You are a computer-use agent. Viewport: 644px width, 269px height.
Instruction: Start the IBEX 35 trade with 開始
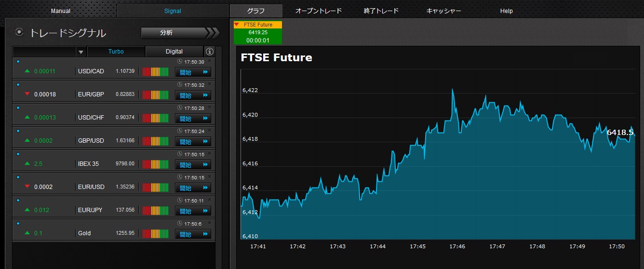click(193, 165)
